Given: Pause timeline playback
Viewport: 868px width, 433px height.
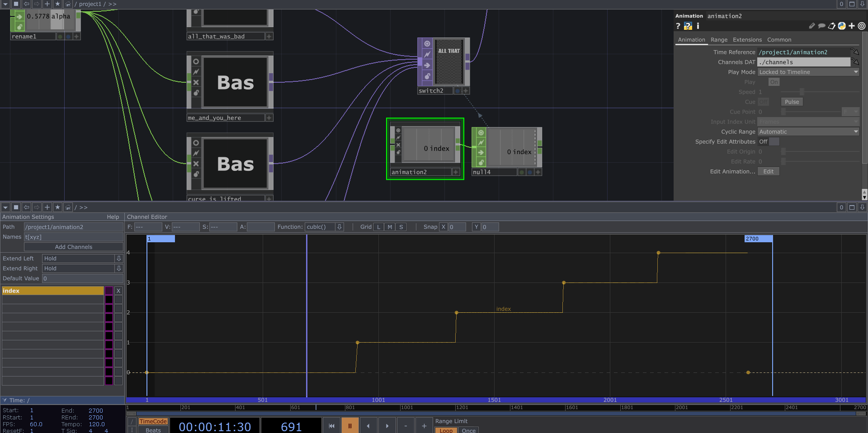Looking at the screenshot, I should 349,426.
